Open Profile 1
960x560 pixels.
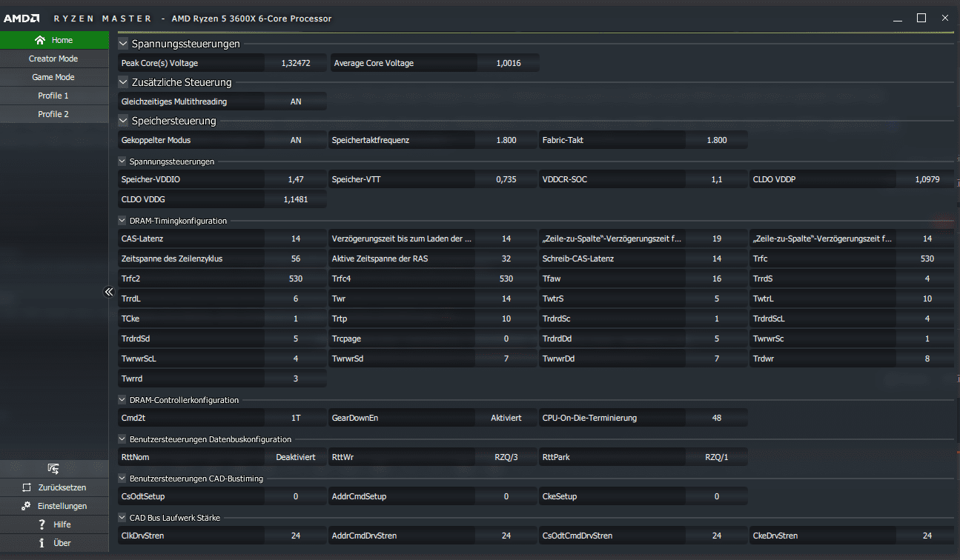pos(54,96)
